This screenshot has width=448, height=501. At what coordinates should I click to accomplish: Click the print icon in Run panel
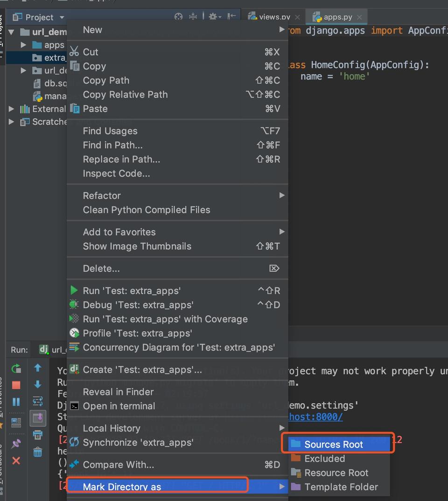click(38, 435)
